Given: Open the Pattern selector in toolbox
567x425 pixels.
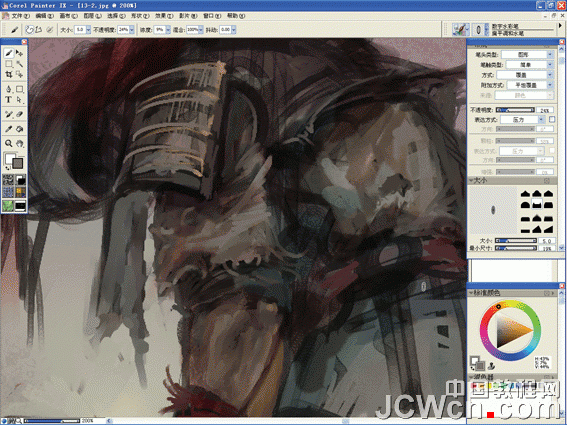Looking at the screenshot, I should coord(8,192).
